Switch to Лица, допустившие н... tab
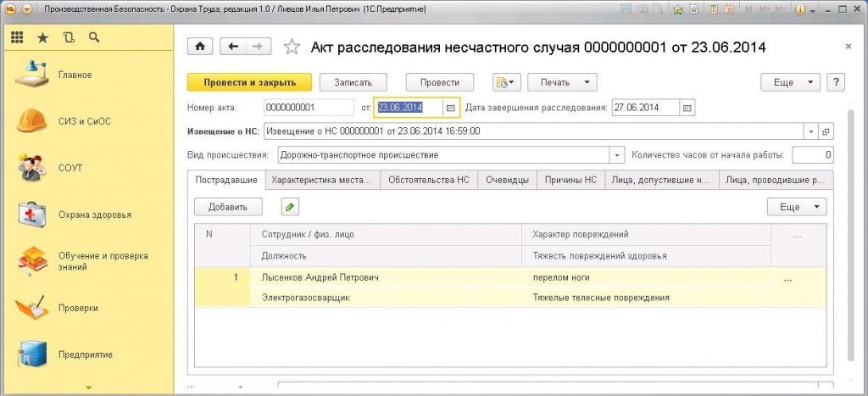 click(x=661, y=180)
